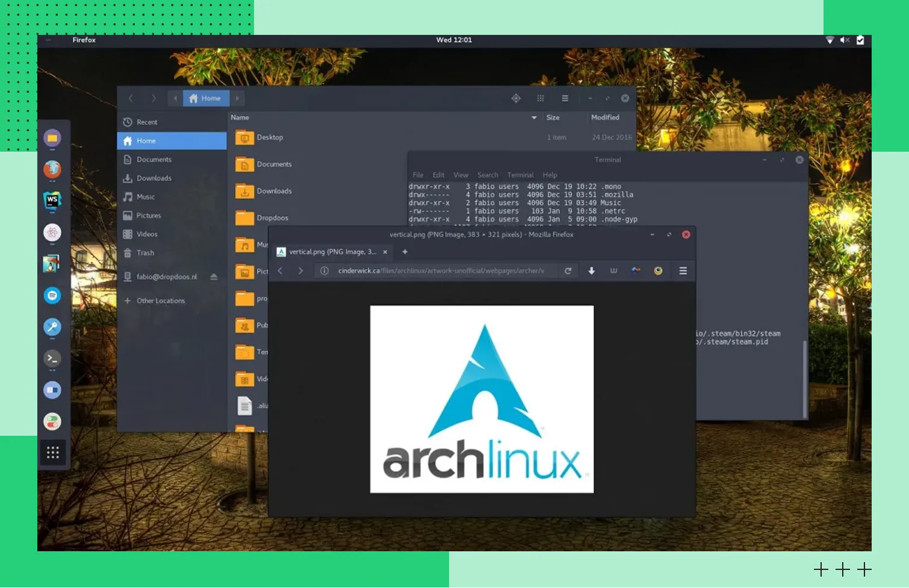Open the Terminal window's Edit menu
Image resolution: width=909 pixels, height=588 pixels.
tap(438, 175)
